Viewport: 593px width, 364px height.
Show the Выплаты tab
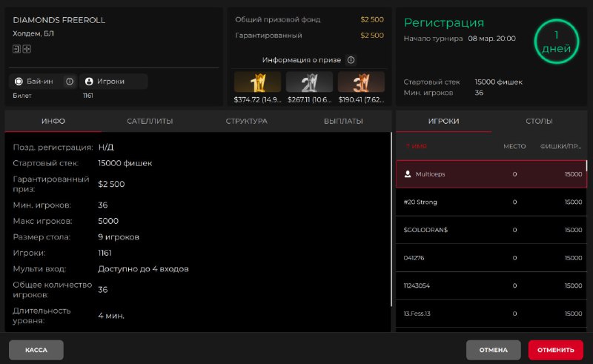coord(343,121)
